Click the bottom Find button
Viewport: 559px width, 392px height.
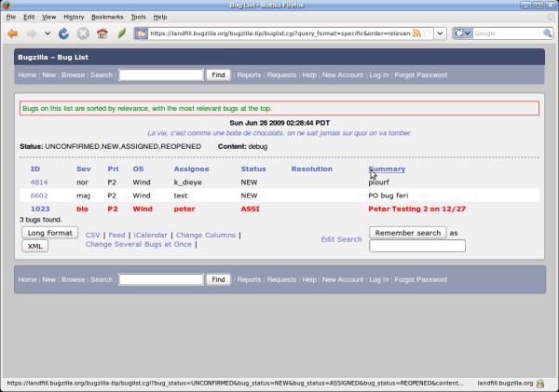pos(218,279)
